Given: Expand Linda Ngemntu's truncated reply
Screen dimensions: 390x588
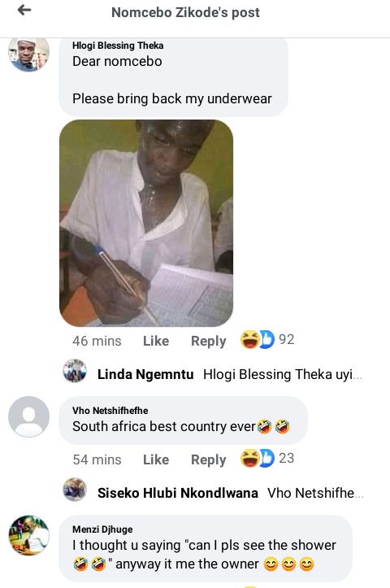Looking at the screenshot, I should pos(283,374).
